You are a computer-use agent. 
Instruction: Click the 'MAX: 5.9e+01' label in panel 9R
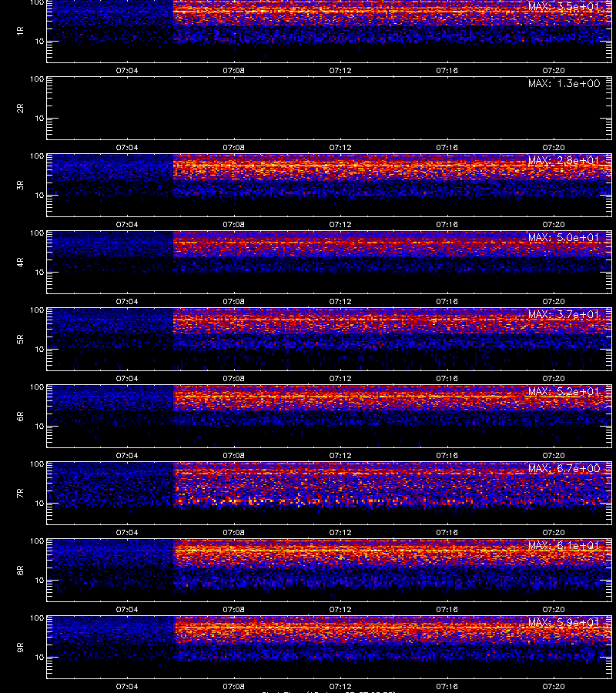[x=564, y=622]
